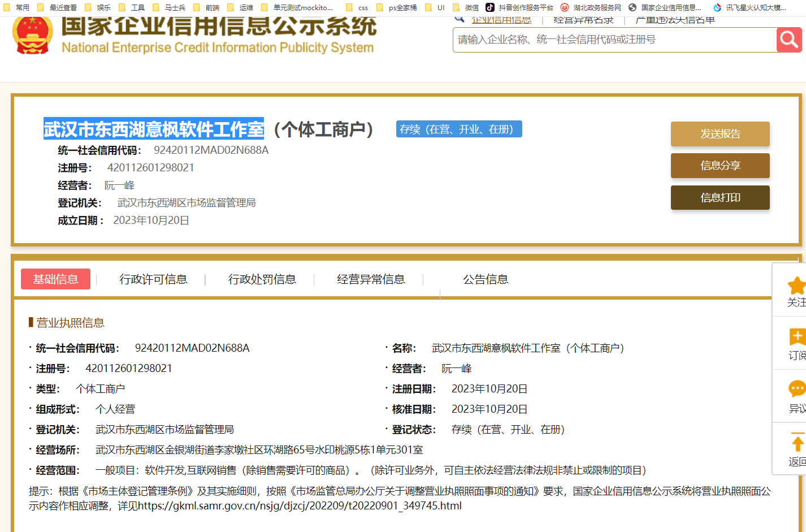Click the gkml.samr.gov.cn URL in the notice
This screenshot has height=532, width=806.
[x=300, y=506]
